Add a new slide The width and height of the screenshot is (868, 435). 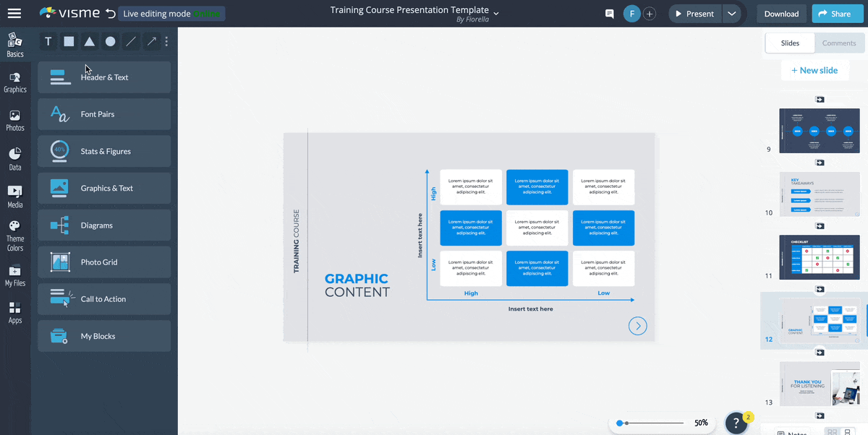(x=815, y=69)
